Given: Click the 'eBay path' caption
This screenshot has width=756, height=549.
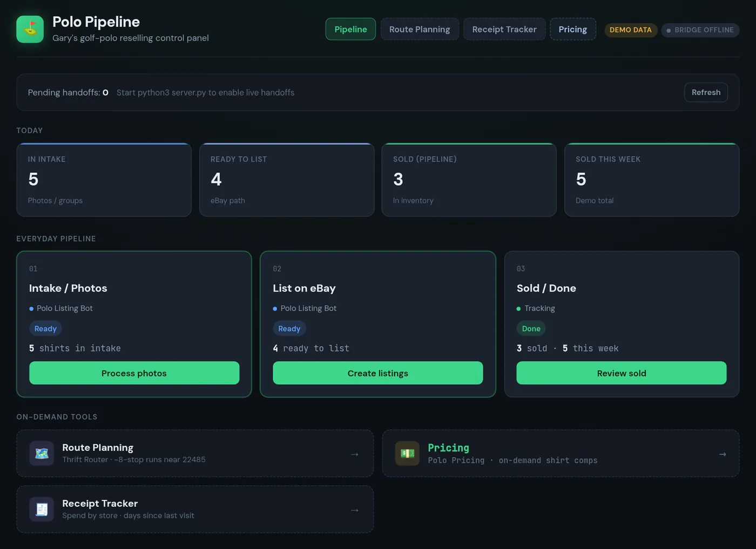Looking at the screenshot, I should pyautogui.click(x=227, y=200).
